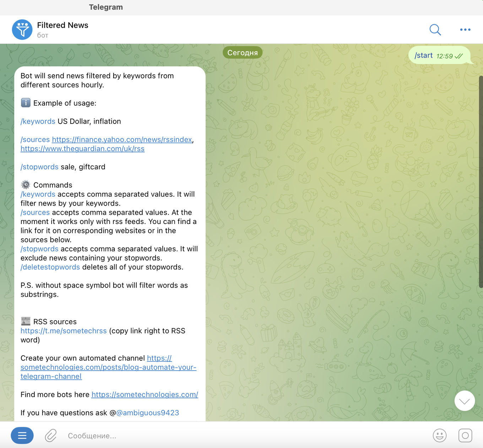The width and height of the screenshot is (483, 448).
Task: Click /stopwords command next to 'sale, giftcard'
Action: 39,167
